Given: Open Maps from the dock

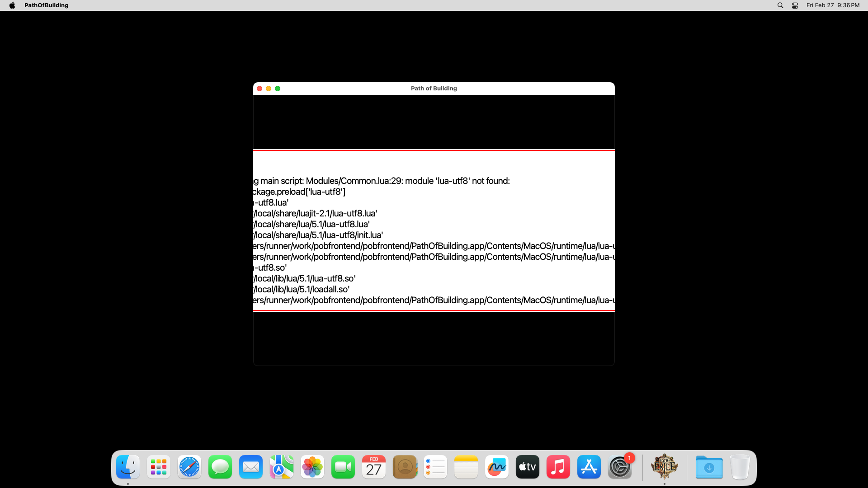Looking at the screenshot, I should [282, 467].
